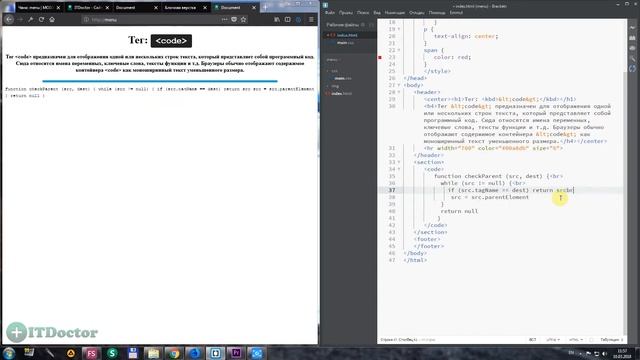Open Brackets from the taskbar
The width and height of the screenshot is (640, 360).
[x=216, y=353]
